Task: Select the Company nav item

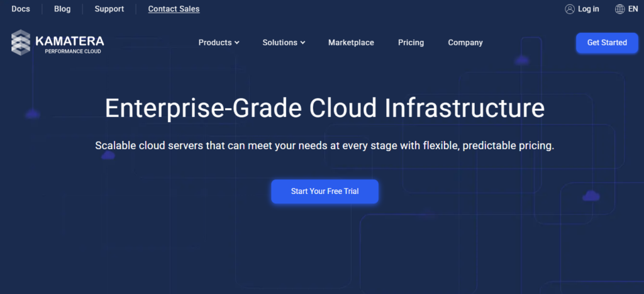Action: click(x=465, y=43)
